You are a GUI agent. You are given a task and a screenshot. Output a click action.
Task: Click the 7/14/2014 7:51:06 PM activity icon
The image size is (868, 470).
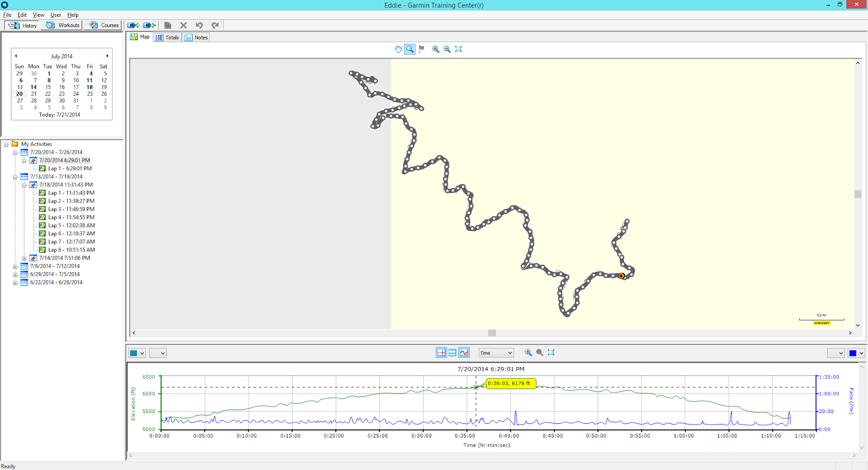(33, 258)
